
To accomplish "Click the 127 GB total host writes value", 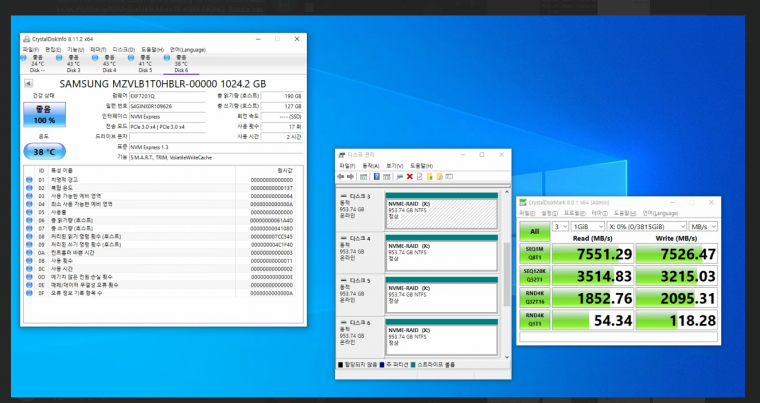I will (282, 106).
